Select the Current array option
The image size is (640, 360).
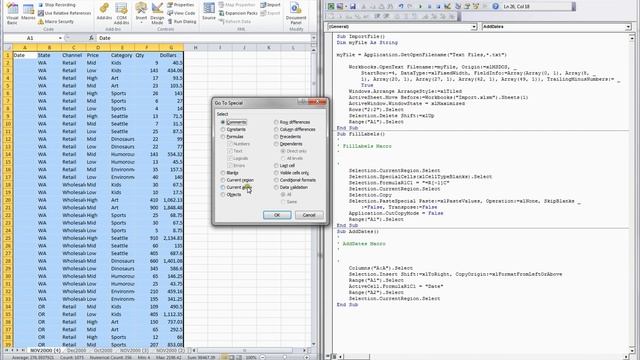(236, 187)
